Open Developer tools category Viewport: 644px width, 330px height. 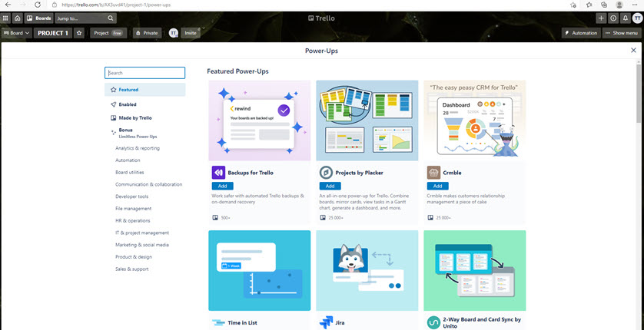(132, 196)
